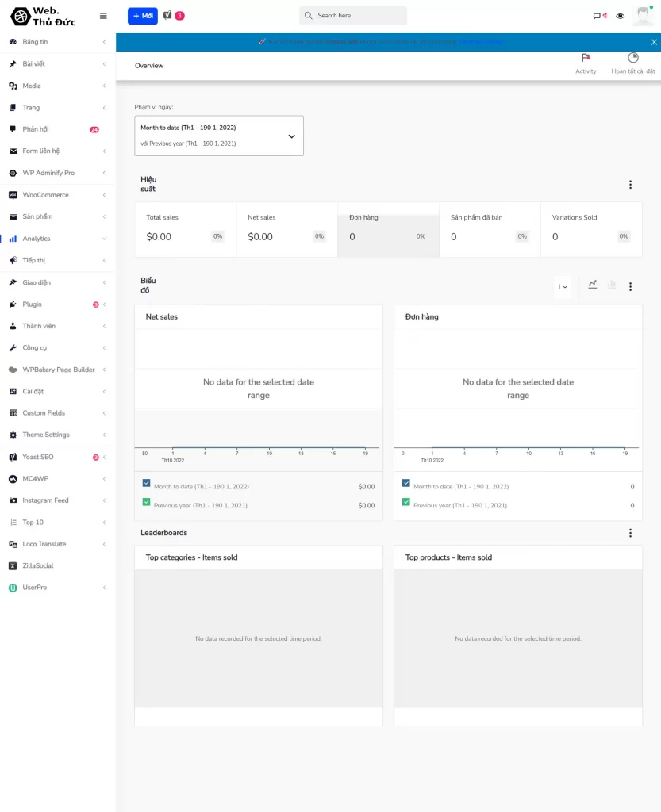This screenshot has width=661, height=812.
Task: Click the Activity flag icon
Action: 586,57
